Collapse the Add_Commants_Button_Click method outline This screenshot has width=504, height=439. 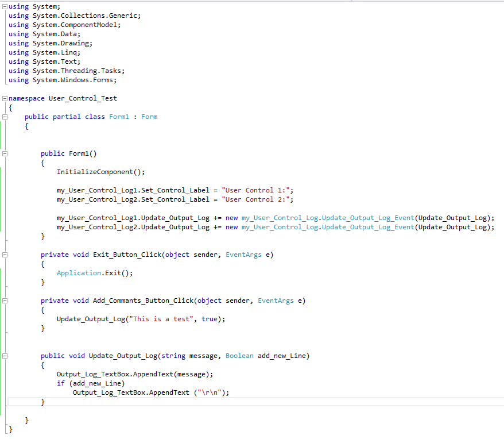pyautogui.click(x=5, y=301)
